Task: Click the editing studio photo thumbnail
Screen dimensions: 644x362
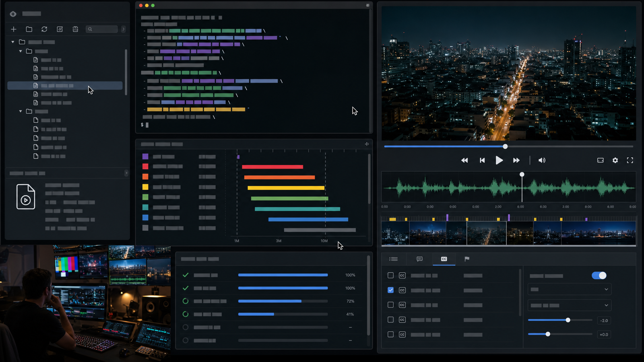Action: pyautogui.click(x=85, y=303)
